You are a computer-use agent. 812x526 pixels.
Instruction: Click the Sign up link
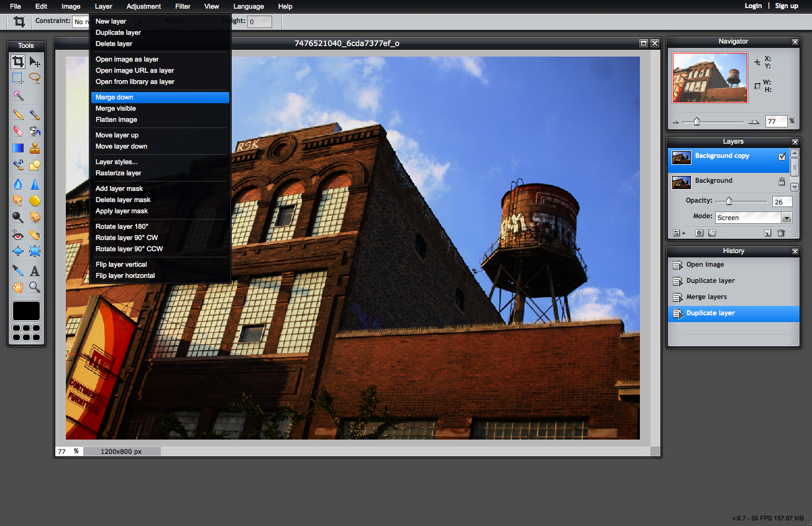(787, 6)
